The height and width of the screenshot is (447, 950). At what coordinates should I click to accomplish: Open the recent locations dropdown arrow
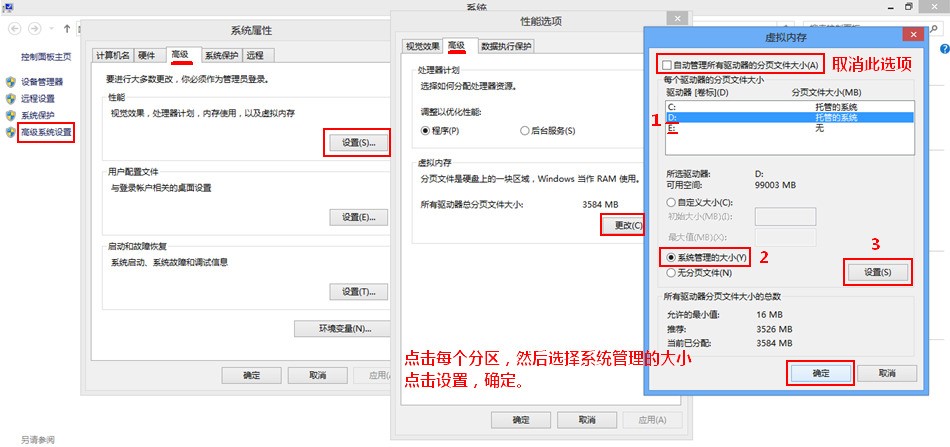[x=51, y=28]
